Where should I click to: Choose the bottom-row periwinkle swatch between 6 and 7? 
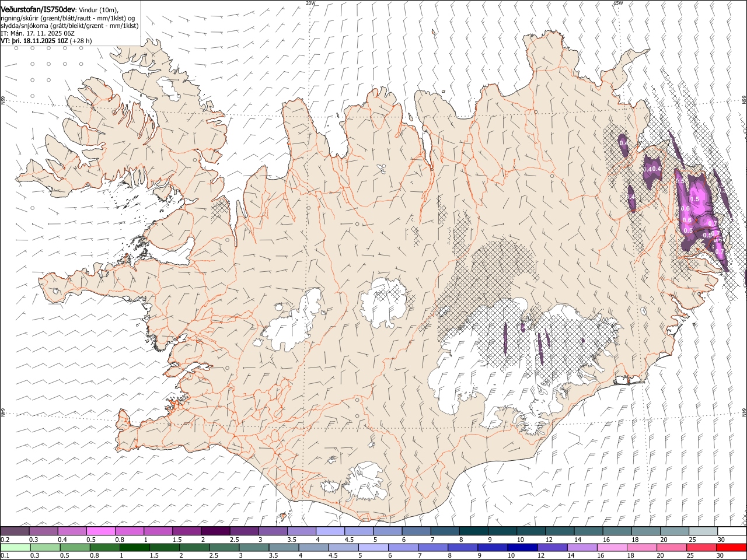click(x=403, y=547)
